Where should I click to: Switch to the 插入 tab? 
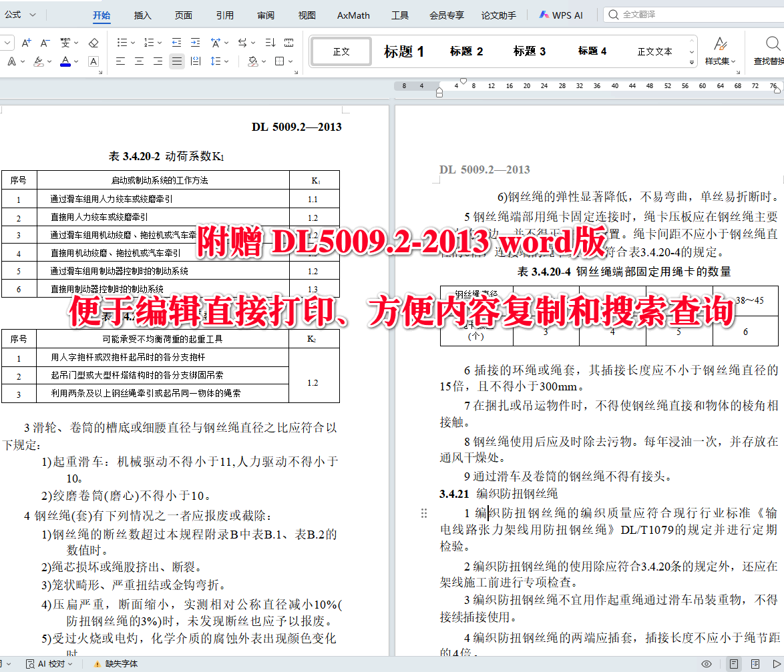point(142,15)
